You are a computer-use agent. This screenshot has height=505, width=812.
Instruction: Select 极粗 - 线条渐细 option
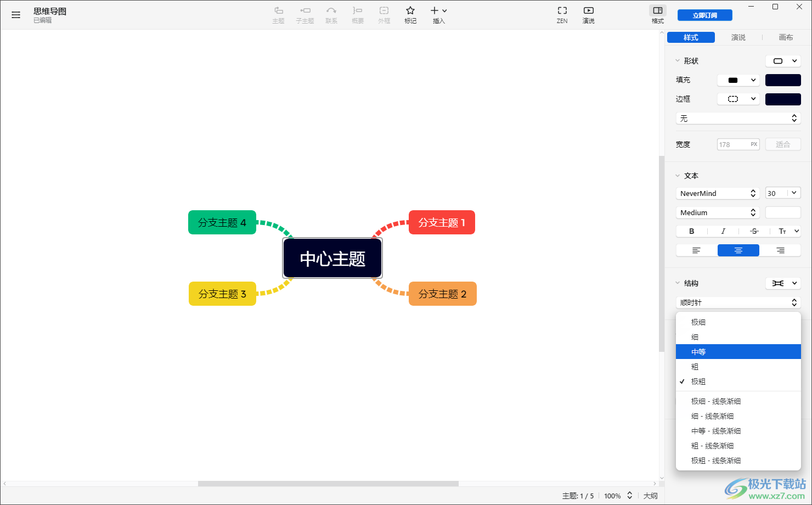click(x=738, y=461)
